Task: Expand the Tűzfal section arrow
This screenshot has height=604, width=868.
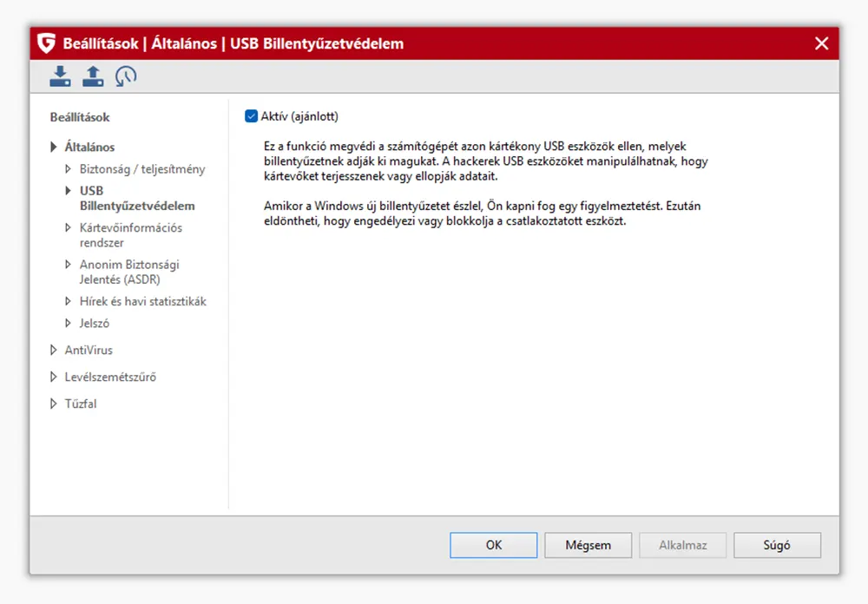Action: 55,404
